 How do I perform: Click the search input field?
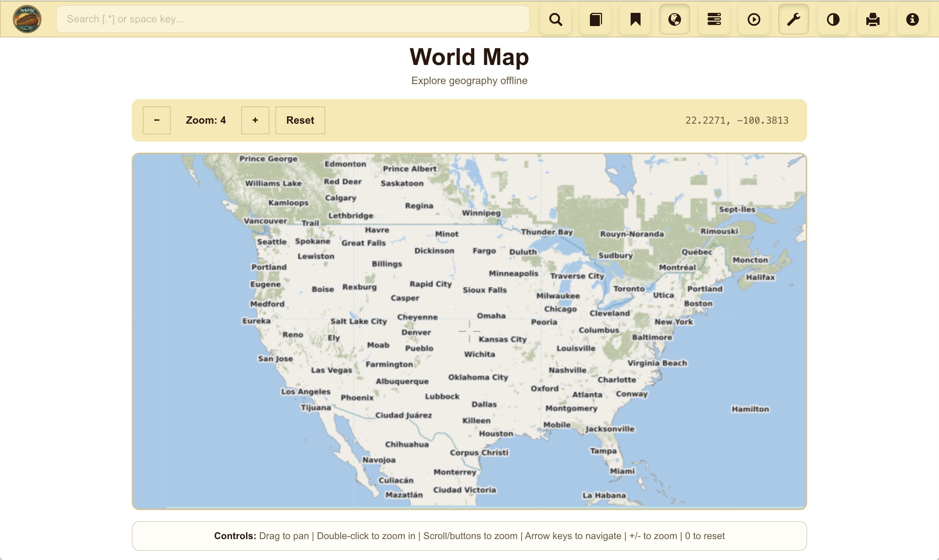(293, 19)
